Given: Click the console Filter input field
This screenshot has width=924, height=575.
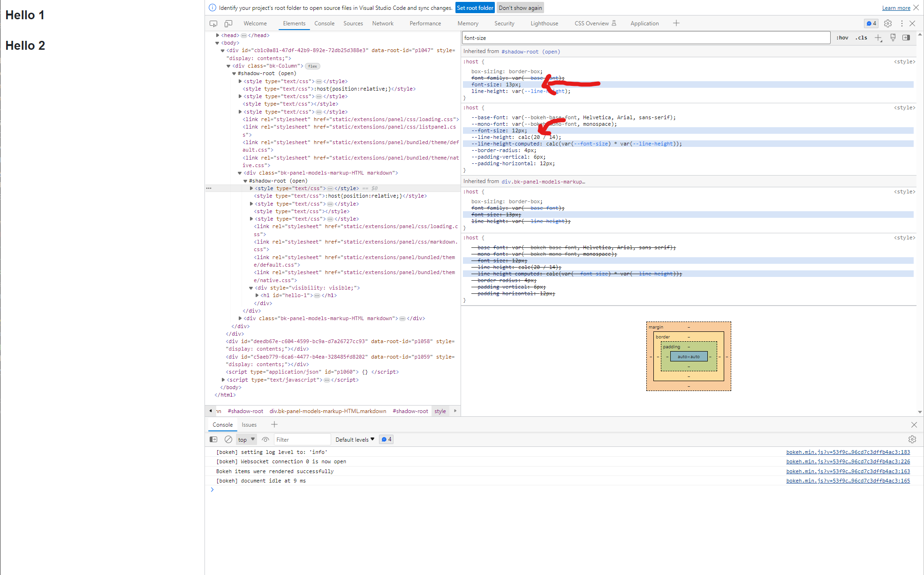Looking at the screenshot, I should pyautogui.click(x=302, y=439).
